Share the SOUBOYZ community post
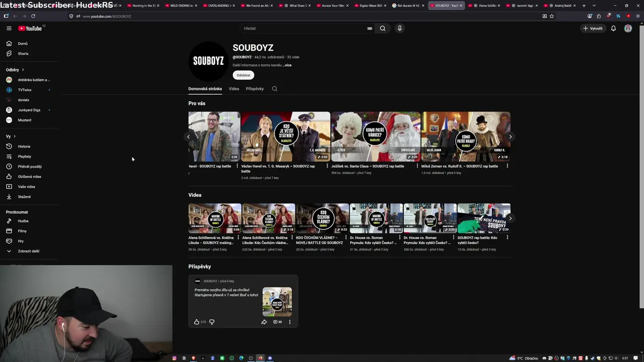Screen dimensions: 644x362 click(x=264, y=322)
